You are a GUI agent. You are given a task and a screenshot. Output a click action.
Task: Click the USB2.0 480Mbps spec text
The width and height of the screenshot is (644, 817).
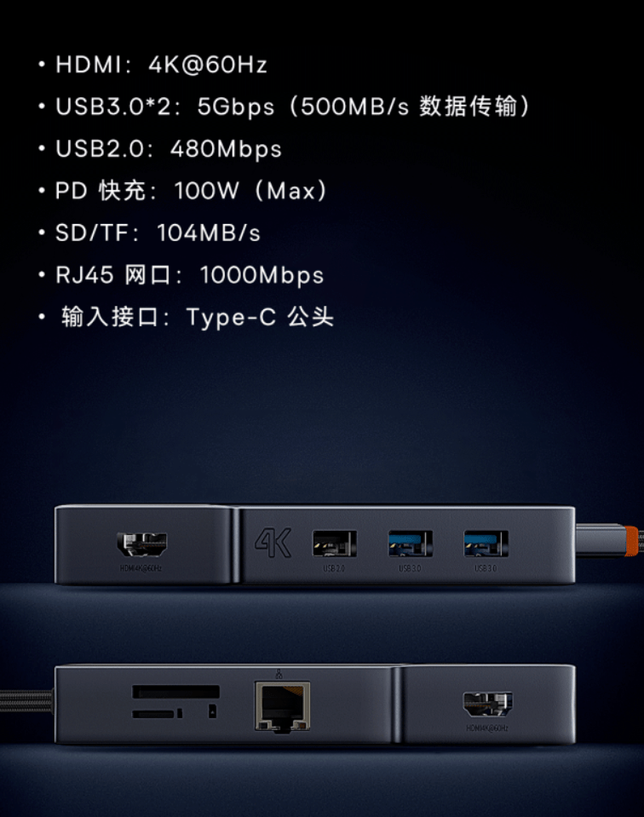[169, 149]
